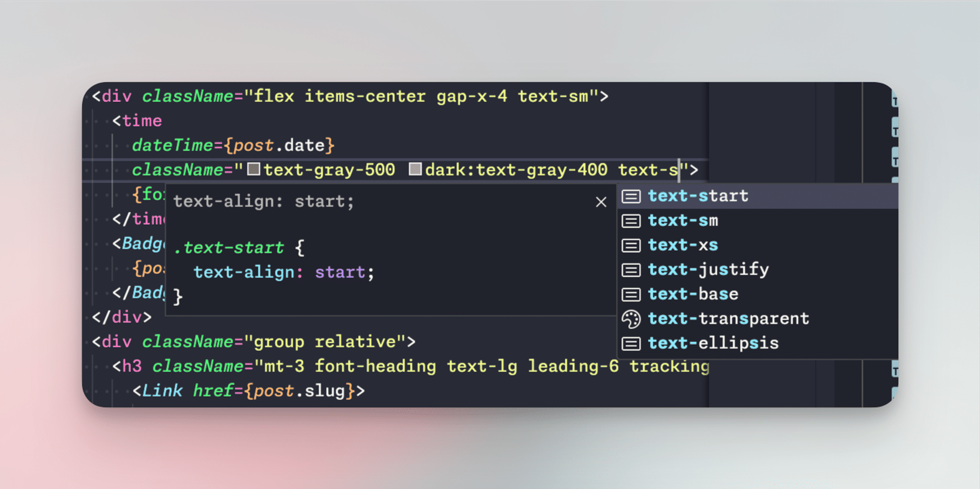980x489 pixels.
Task: Click the dateTime attribute name
Action: point(172,145)
